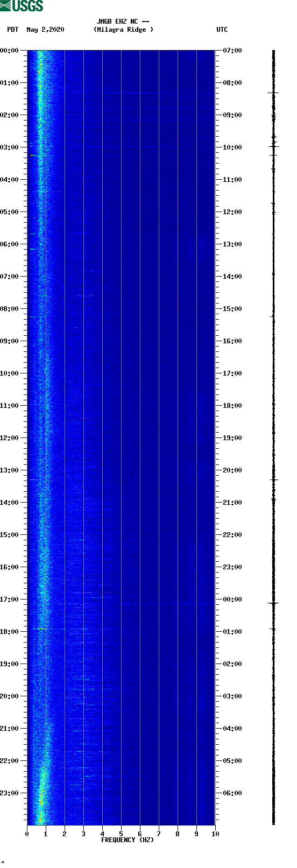
Task: Click the 00:00 PDT time label
Action: (9, 51)
